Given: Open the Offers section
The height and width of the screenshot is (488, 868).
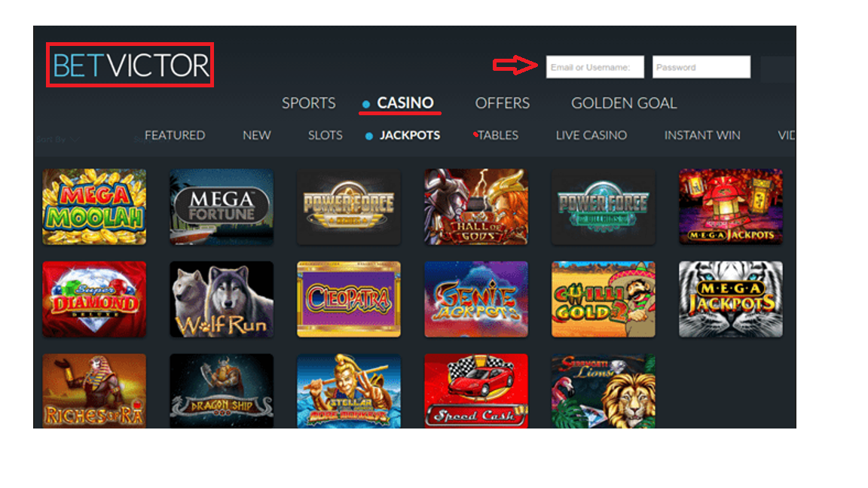Looking at the screenshot, I should (x=503, y=103).
